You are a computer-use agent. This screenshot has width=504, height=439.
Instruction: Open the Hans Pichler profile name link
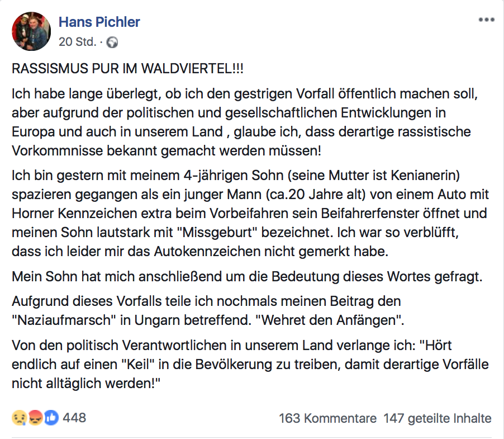click(x=99, y=22)
